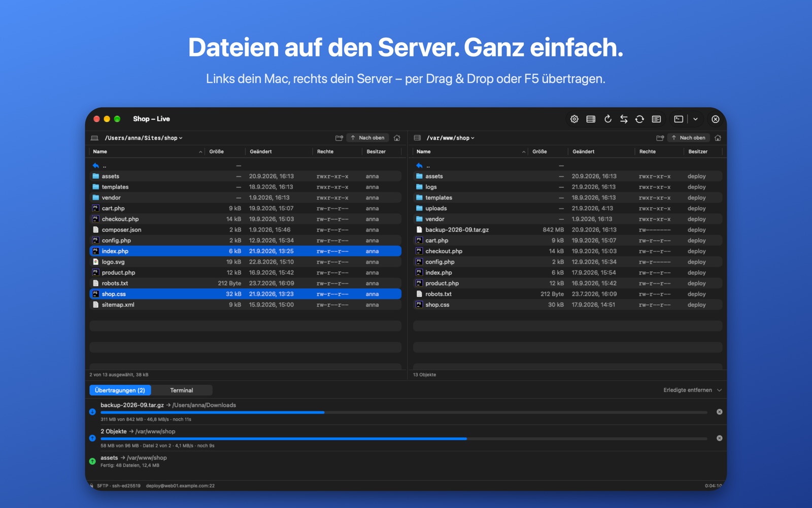Open the dropdown chevron beside the terminal icon
Screen dimensions: 812x508
(x=695, y=119)
